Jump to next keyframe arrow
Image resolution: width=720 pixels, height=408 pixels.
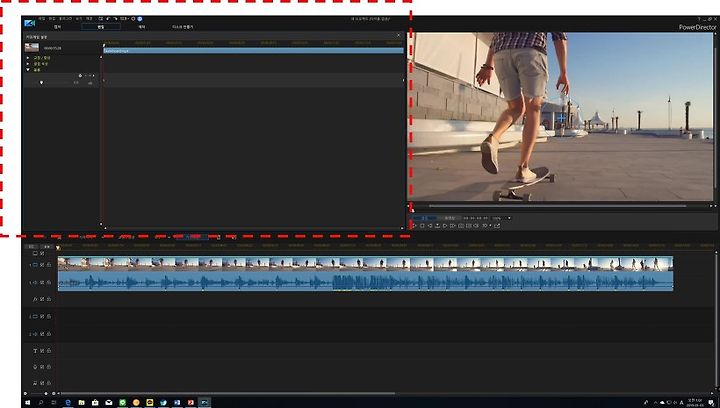pyautogui.click(x=94, y=76)
